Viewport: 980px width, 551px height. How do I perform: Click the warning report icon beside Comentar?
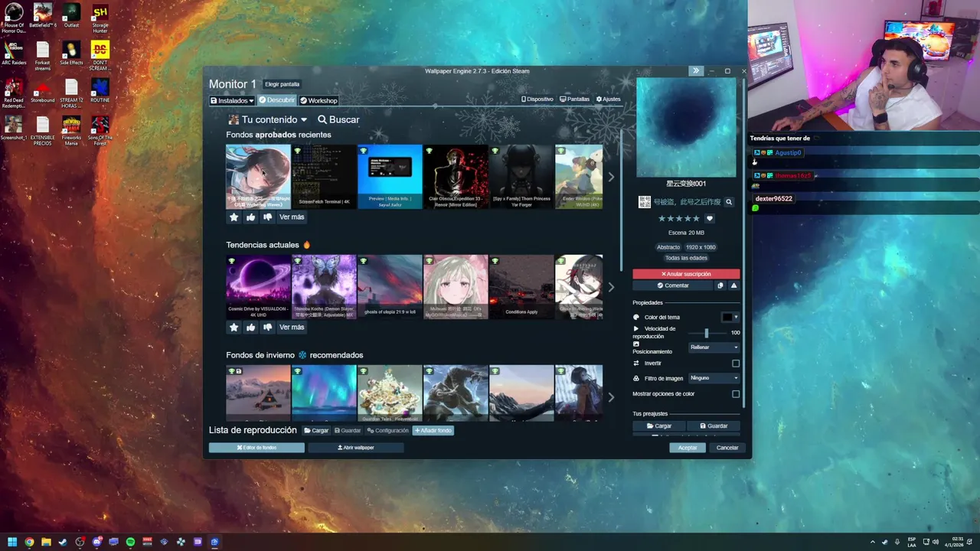click(x=733, y=285)
